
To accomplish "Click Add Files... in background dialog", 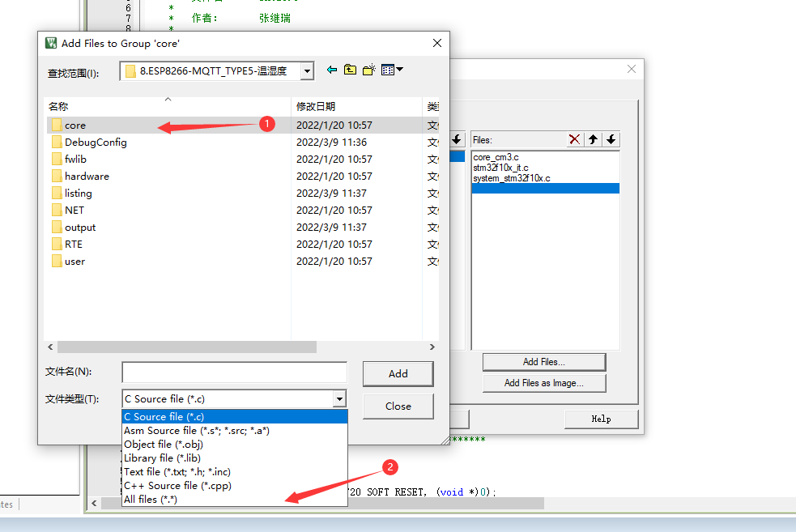I will (544, 362).
